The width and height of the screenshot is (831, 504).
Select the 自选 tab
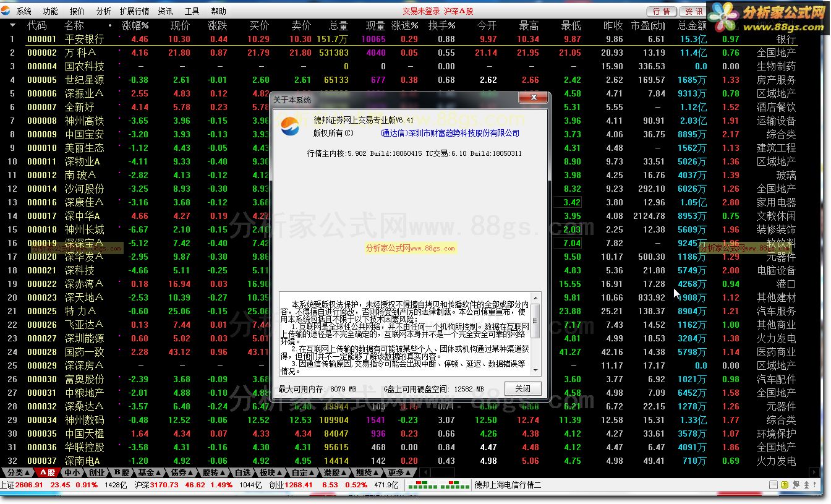coord(242,472)
